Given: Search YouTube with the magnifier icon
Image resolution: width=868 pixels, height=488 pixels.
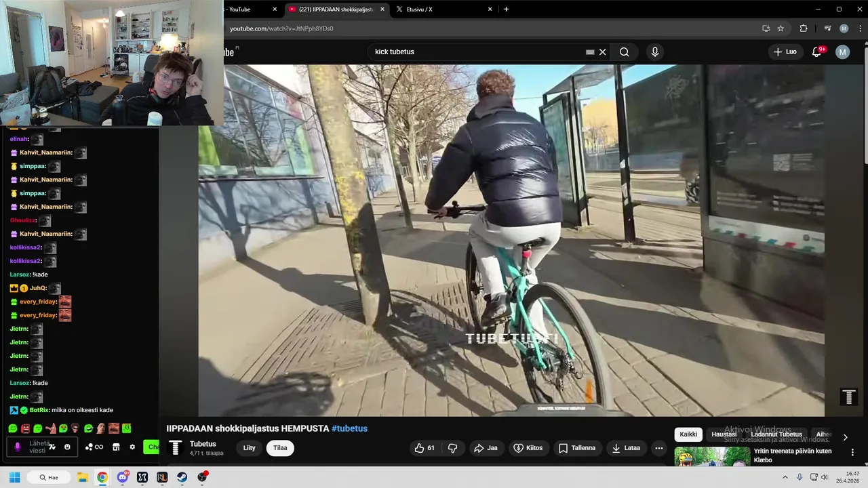Looking at the screenshot, I should point(624,52).
